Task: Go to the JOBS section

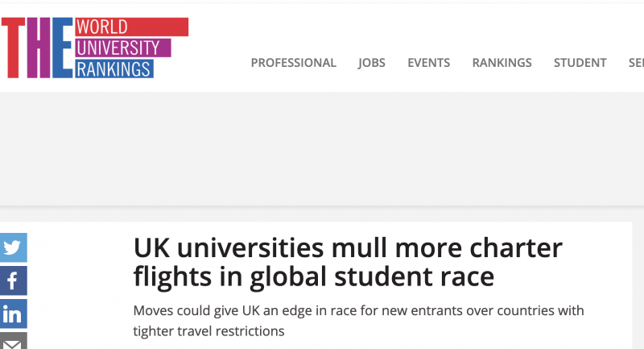Action: pos(372,63)
